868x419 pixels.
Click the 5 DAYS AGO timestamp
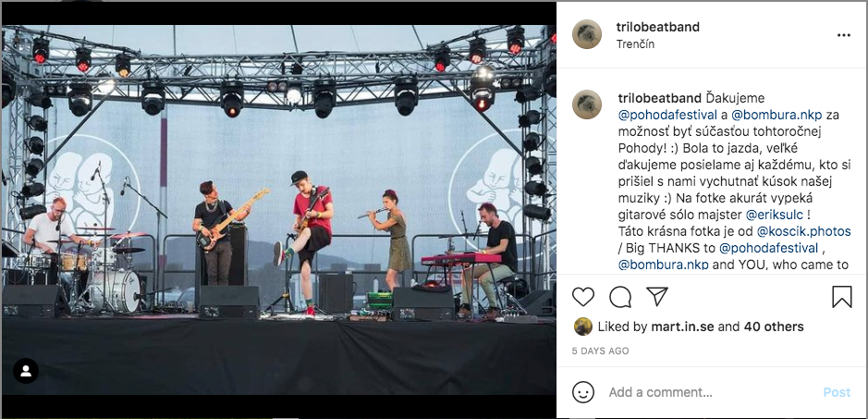point(601,351)
